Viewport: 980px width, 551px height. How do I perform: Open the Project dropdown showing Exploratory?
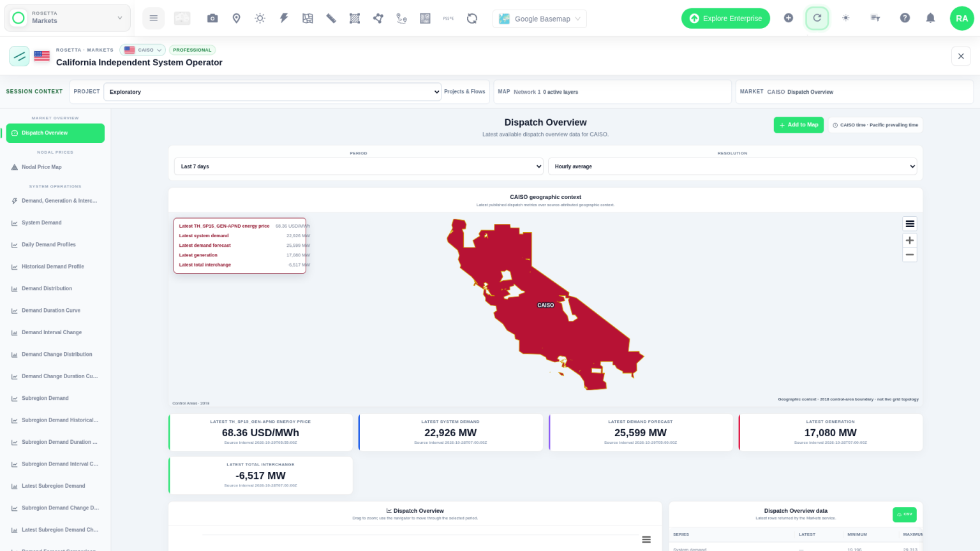pos(272,92)
